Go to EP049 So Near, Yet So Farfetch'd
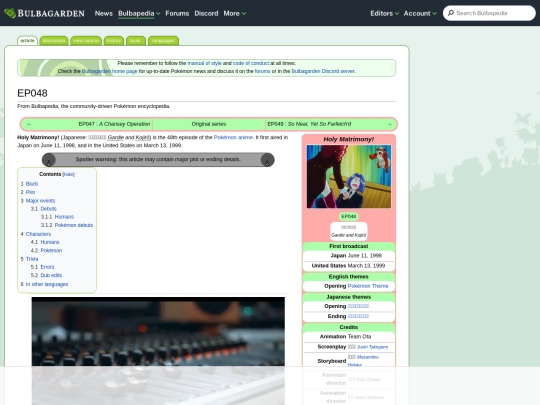This screenshot has height=405, width=540. coord(309,124)
